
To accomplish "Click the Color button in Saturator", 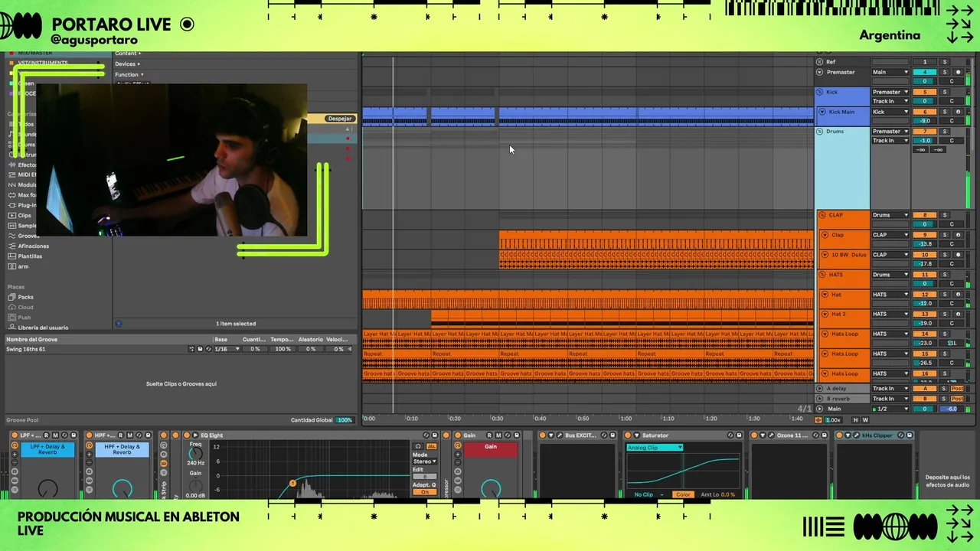I will tap(682, 494).
